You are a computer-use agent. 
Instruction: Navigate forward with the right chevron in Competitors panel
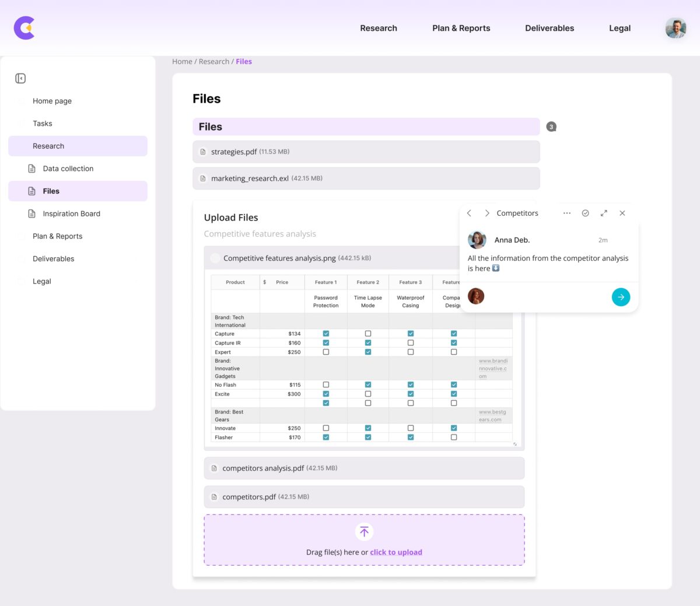487,213
